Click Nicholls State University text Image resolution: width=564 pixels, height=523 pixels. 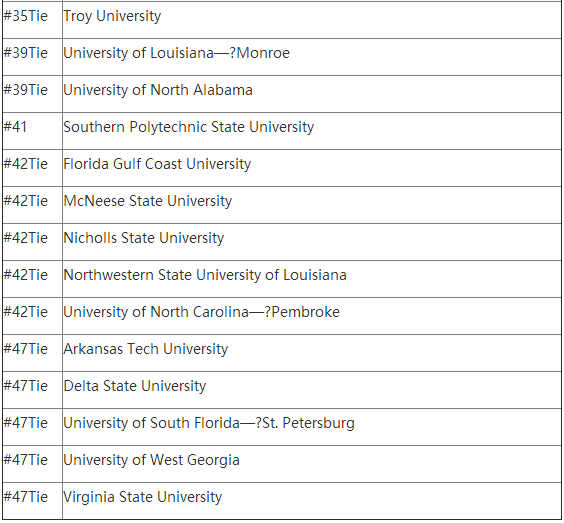click(x=144, y=238)
